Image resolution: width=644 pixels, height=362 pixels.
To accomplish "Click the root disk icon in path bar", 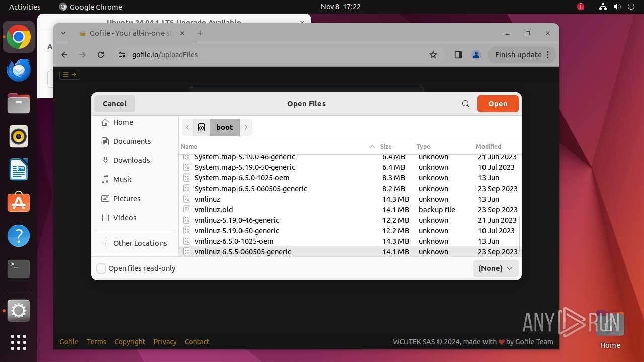I will [201, 127].
